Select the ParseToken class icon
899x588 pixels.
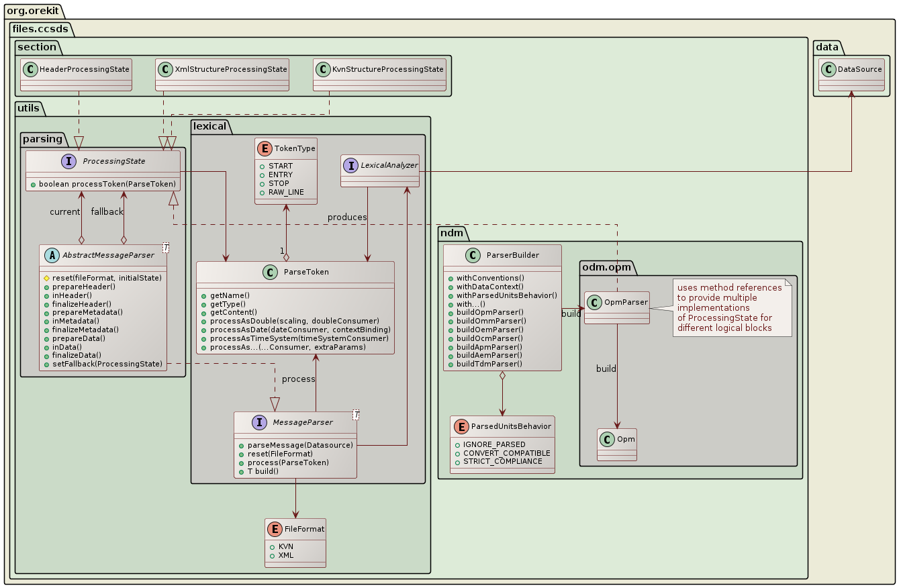pyautogui.click(x=271, y=272)
